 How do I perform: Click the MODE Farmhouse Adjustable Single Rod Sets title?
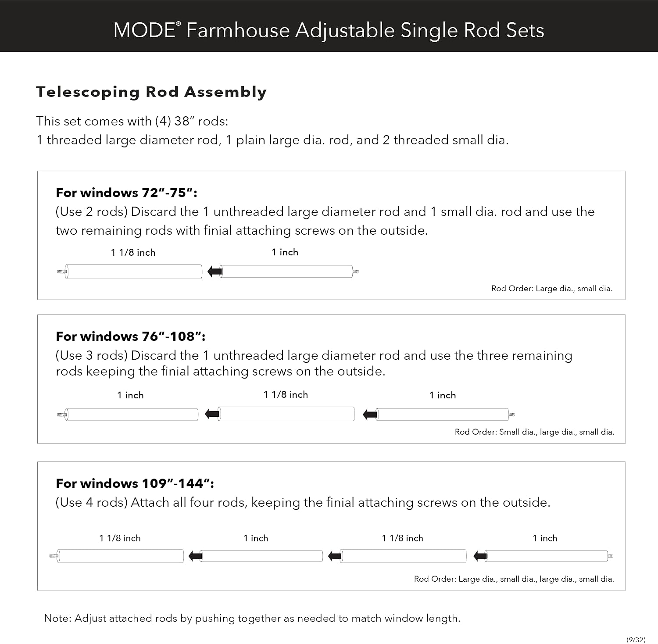[x=329, y=30]
